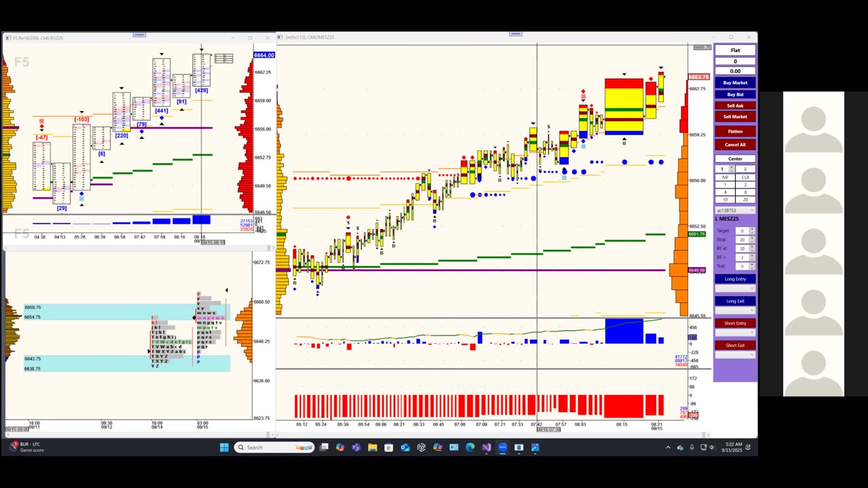This screenshot has height=488, width=868.
Task: Open BUR - LFC game score widget
Action: click(27, 447)
